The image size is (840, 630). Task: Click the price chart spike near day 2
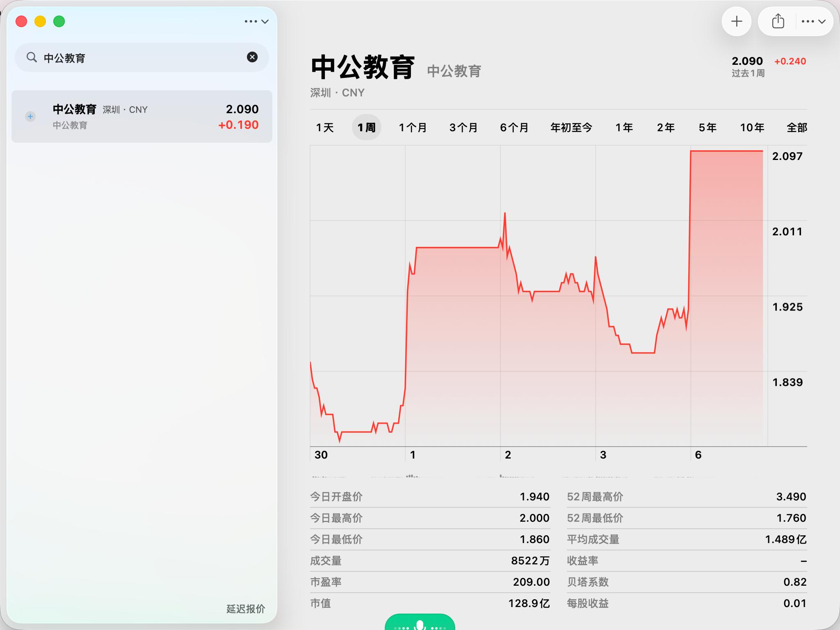(505, 214)
